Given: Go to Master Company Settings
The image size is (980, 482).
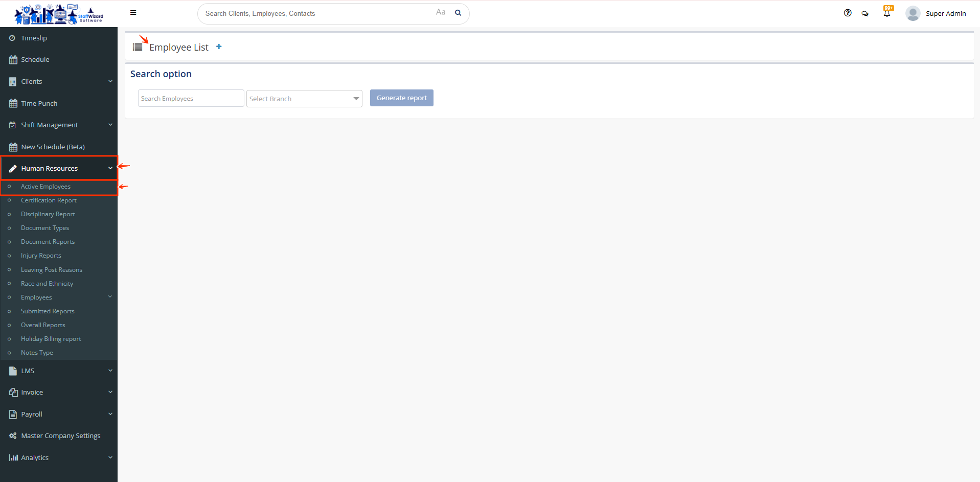Looking at the screenshot, I should pyautogui.click(x=60, y=435).
